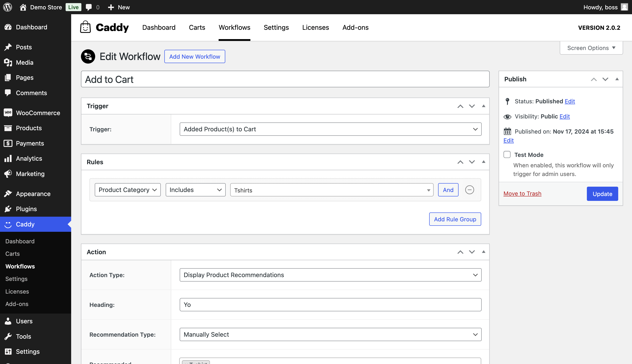
Task: Select the WooCommerce sidebar icon
Action: click(8, 113)
